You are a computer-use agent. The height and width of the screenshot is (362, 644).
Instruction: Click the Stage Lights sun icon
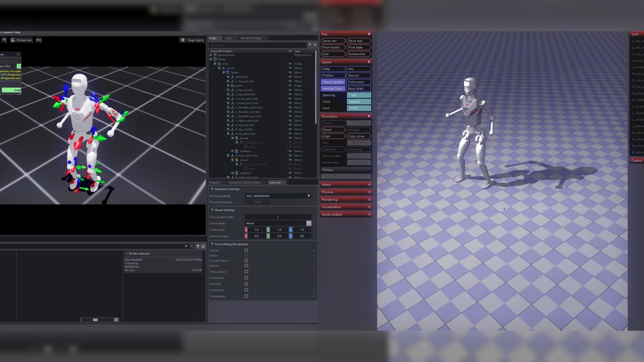[183, 40]
